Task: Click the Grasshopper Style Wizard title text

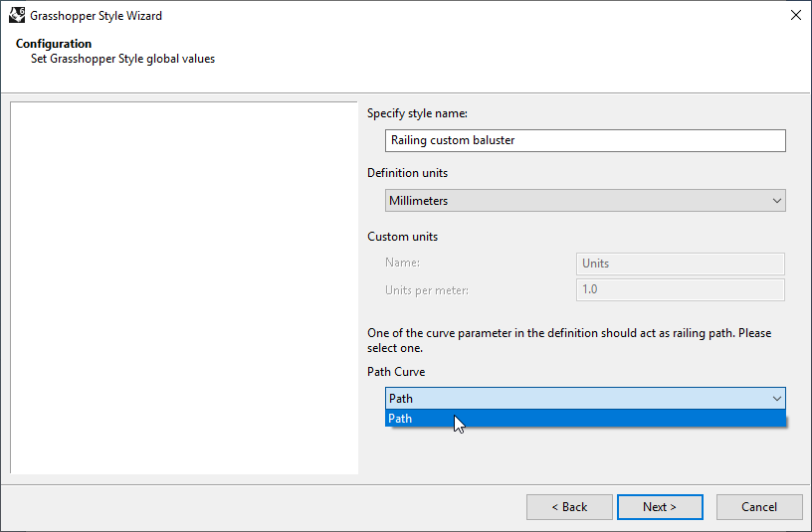Action: pyautogui.click(x=96, y=16)
